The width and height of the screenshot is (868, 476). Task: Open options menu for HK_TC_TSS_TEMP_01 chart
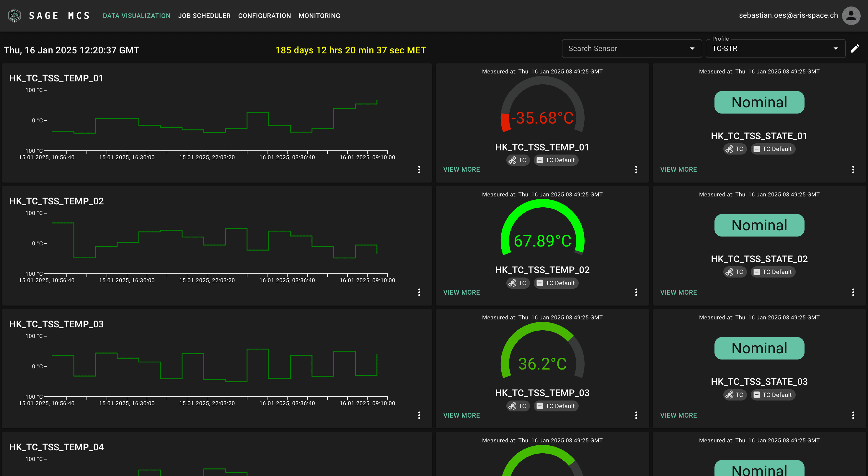[419, 169]
